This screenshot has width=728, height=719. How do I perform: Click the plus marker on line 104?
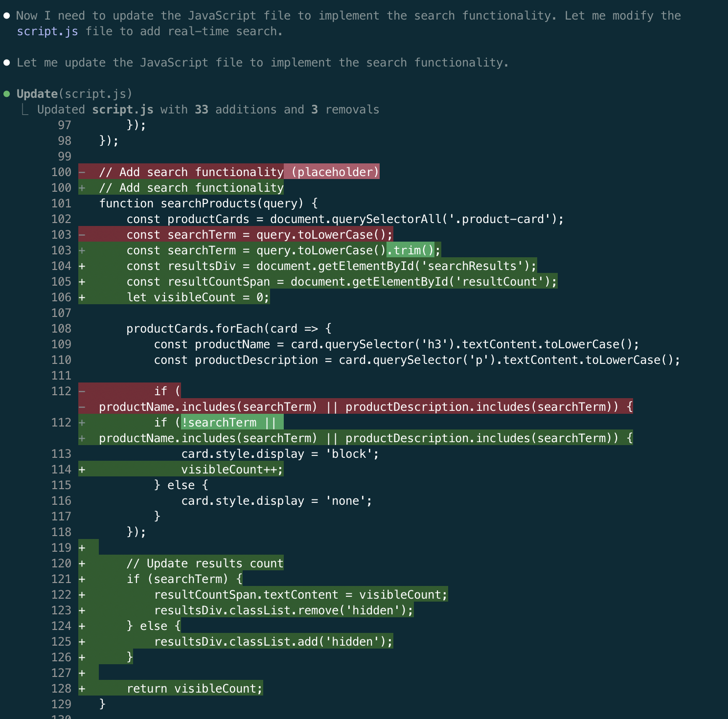click(82, 266)
